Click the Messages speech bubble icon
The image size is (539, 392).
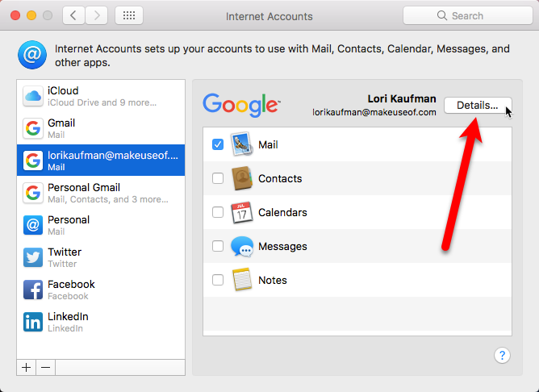click(x=242, y=246)
